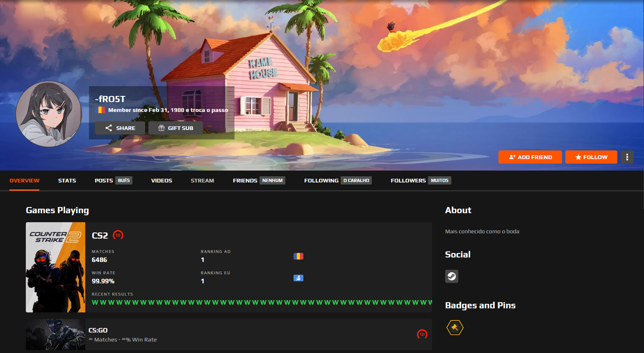Click the Ranking EU value 1
The image size is (644, 353).
(203, 281)
